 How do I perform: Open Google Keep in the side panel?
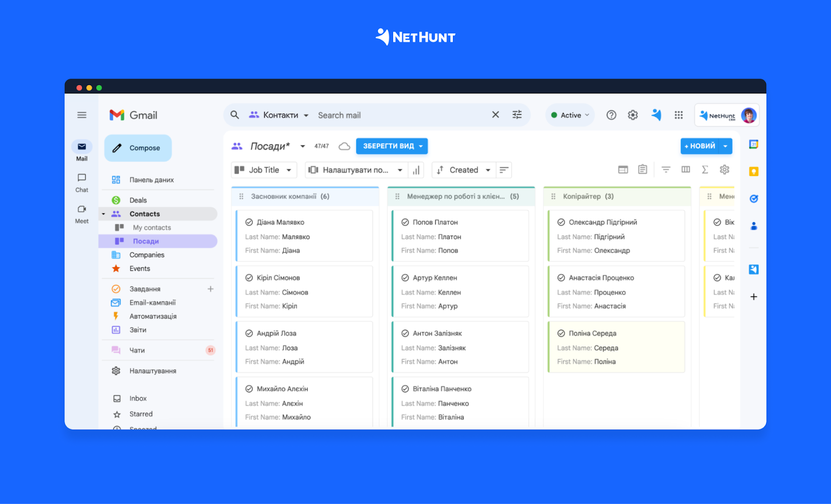click(754, 171)
